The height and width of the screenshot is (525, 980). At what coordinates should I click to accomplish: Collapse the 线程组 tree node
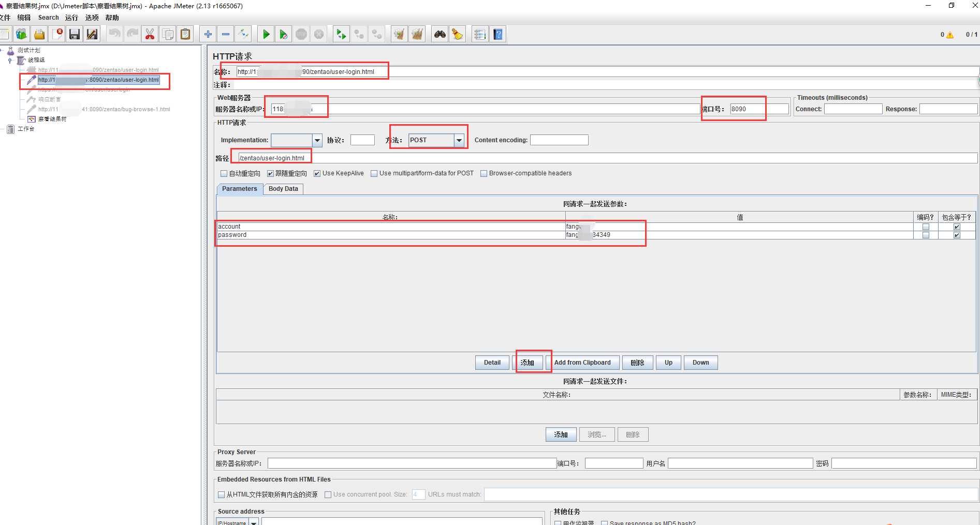coord(10,61)
